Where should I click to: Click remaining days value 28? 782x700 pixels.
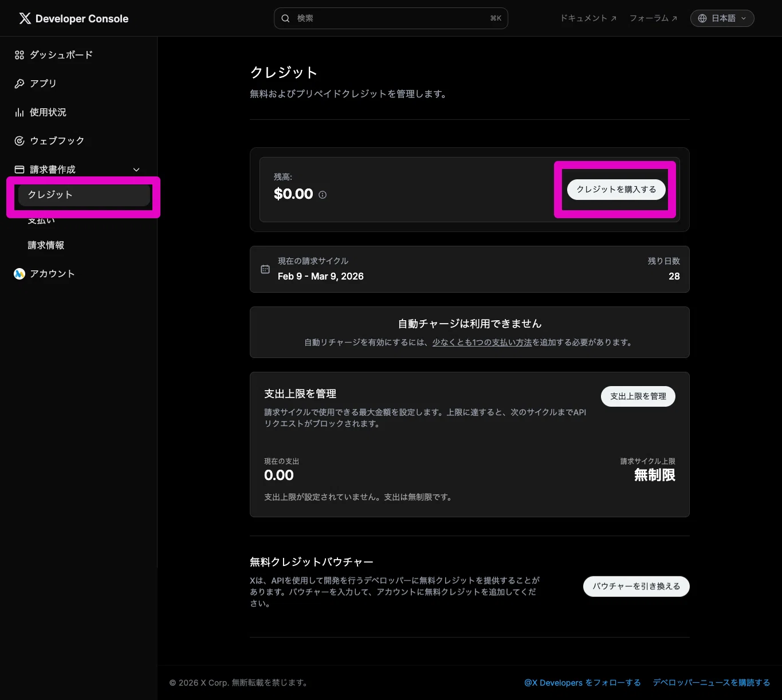[x=674, y=276]
